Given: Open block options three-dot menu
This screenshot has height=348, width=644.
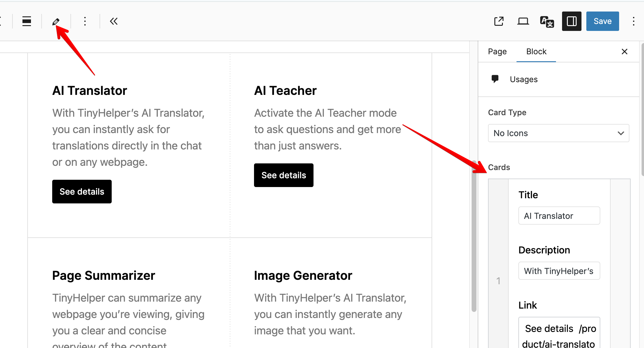Looking at the screenshot, I should coord(85,22).
